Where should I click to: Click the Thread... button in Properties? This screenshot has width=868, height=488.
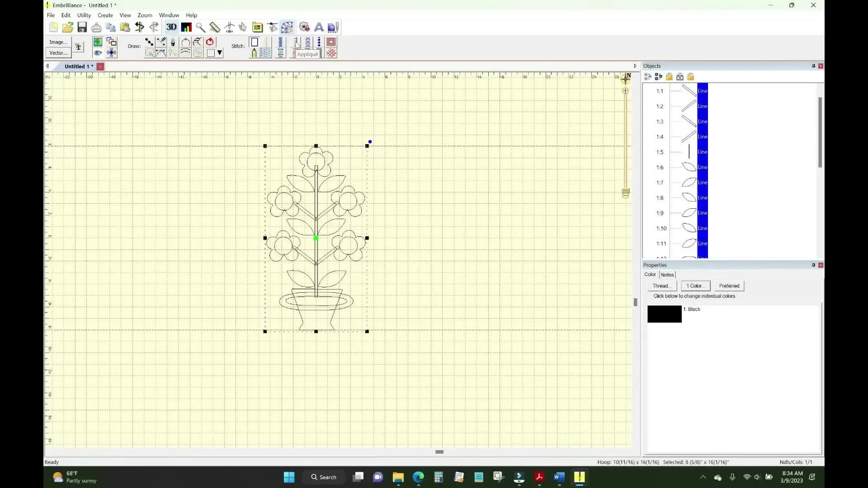click(661, 286)
